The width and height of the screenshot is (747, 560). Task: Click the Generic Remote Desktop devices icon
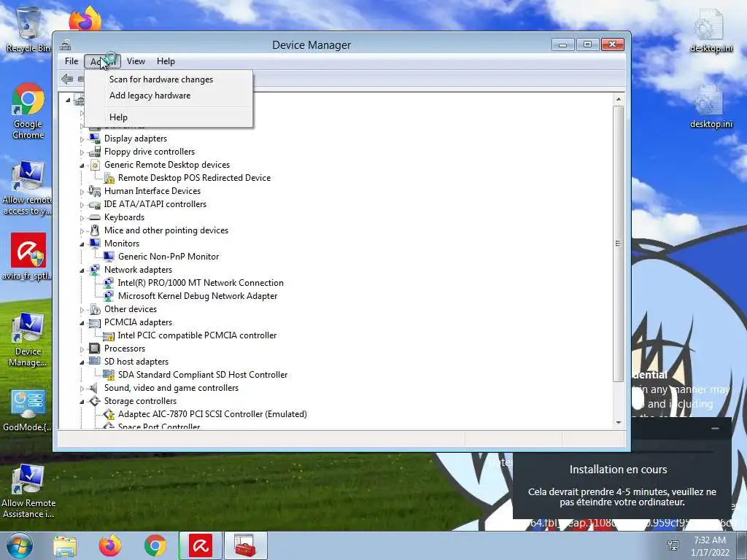pyautogui.click(x=95, y=165)
